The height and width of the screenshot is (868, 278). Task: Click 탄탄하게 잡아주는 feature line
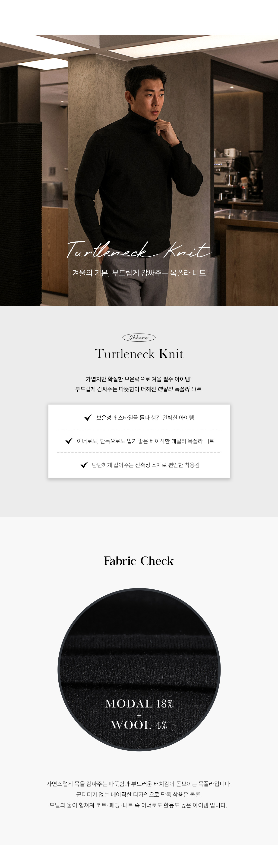[146, 465]
